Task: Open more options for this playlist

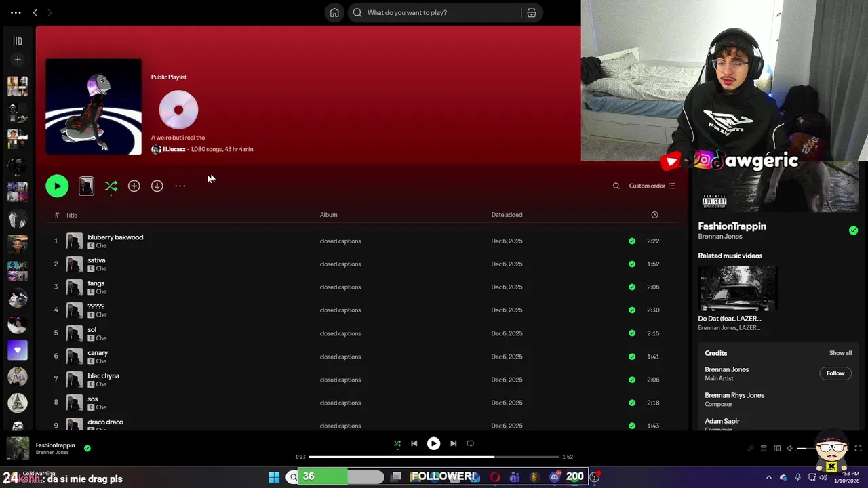Action: coord(180,186)
